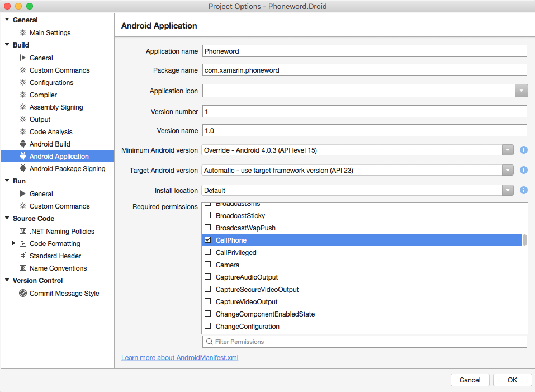This screenshot has width=535, height=392.
Task: Click the Android Package Signing robot icon
Action: [x=23, y=168]
